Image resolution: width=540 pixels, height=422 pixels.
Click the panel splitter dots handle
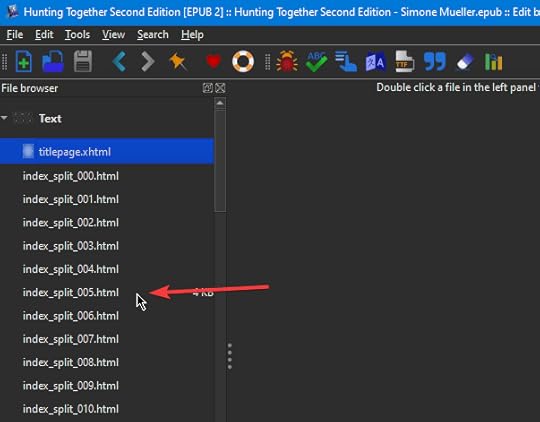tap(230, 356)
